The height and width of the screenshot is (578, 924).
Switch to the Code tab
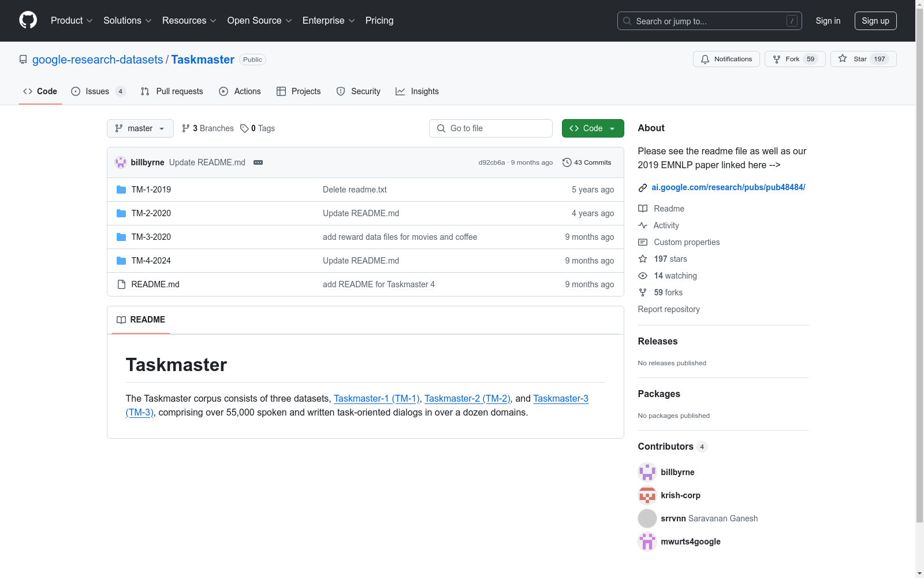coord(40,91)
